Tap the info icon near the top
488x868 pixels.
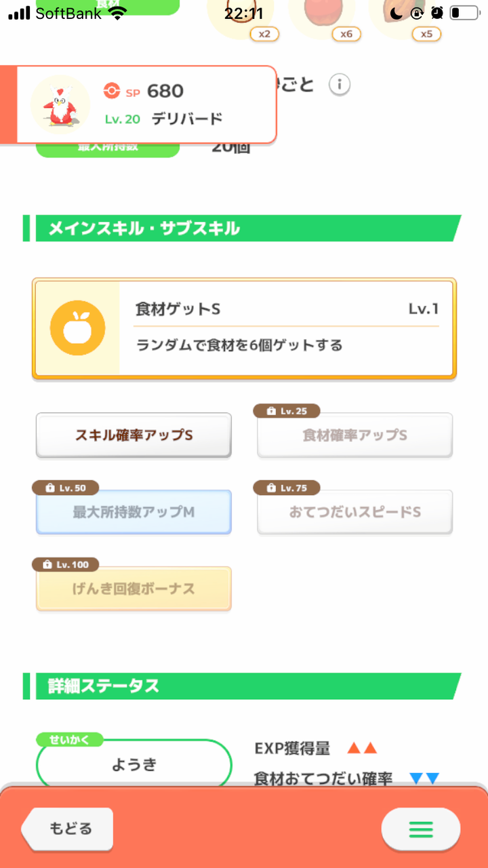tap(340, 85)
